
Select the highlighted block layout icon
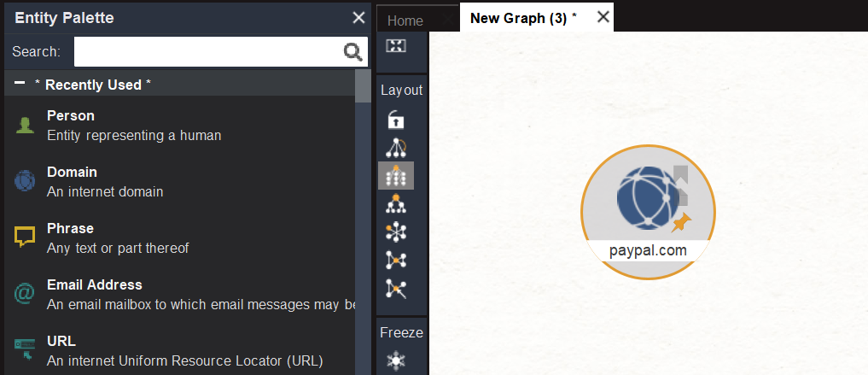click(396, 176)
